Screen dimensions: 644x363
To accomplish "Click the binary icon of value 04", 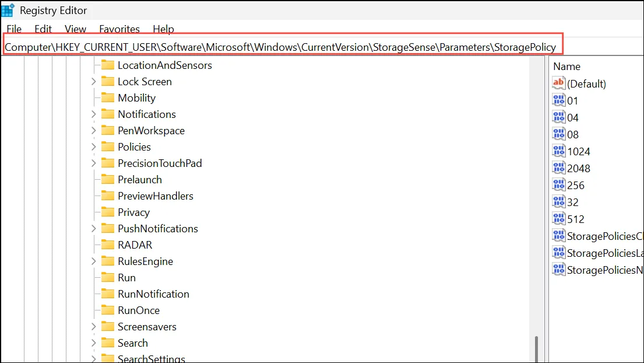I will point(558,117).
